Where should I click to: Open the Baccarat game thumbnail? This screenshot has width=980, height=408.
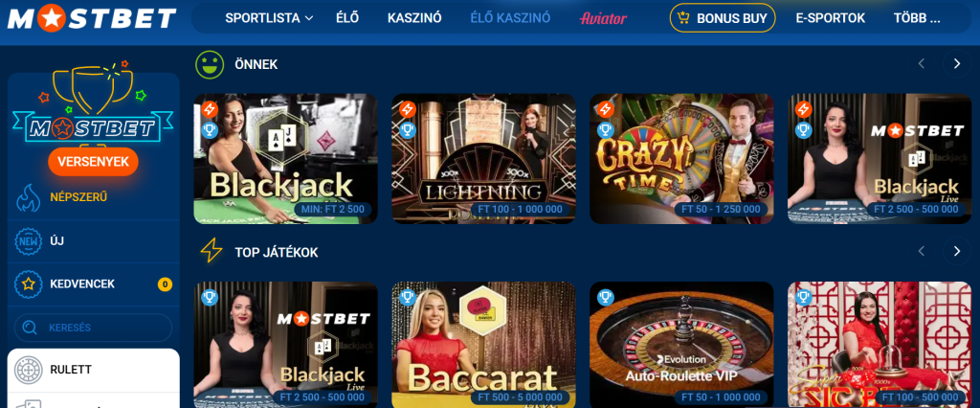pos(483,345)
